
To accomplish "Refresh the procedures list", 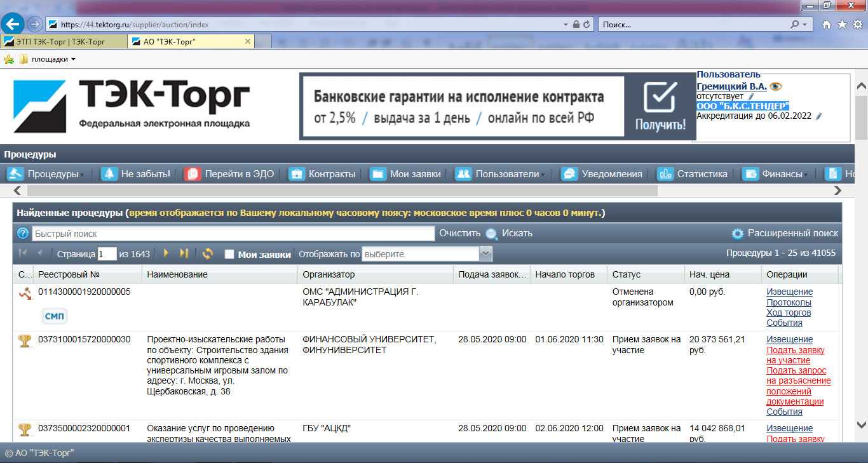I will click(208, 254).
